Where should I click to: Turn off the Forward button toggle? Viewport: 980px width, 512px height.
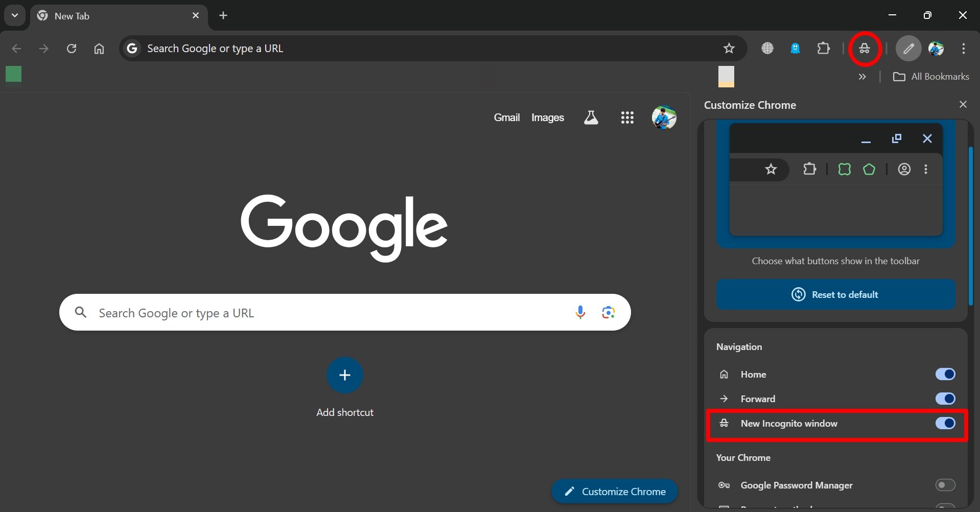(945, 399)
